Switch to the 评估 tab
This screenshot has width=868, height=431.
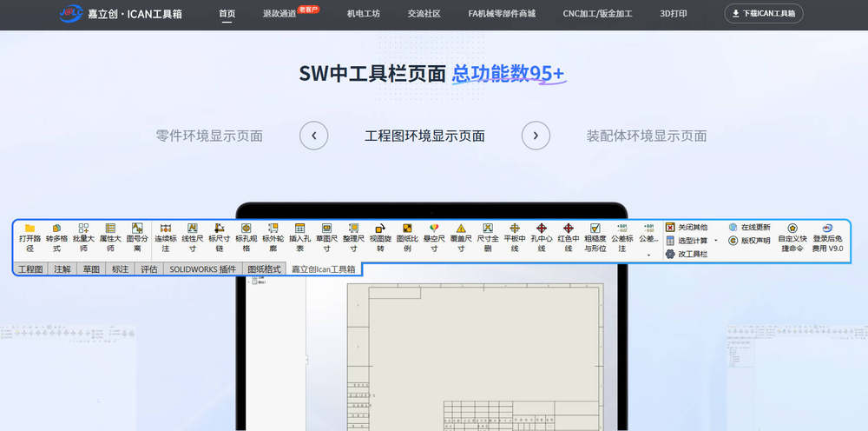coord(149,269)
